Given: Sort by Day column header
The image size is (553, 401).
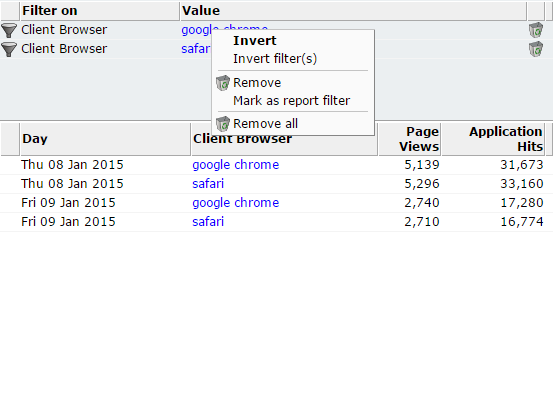Looking at the screenshot, I should click(105, 139).
